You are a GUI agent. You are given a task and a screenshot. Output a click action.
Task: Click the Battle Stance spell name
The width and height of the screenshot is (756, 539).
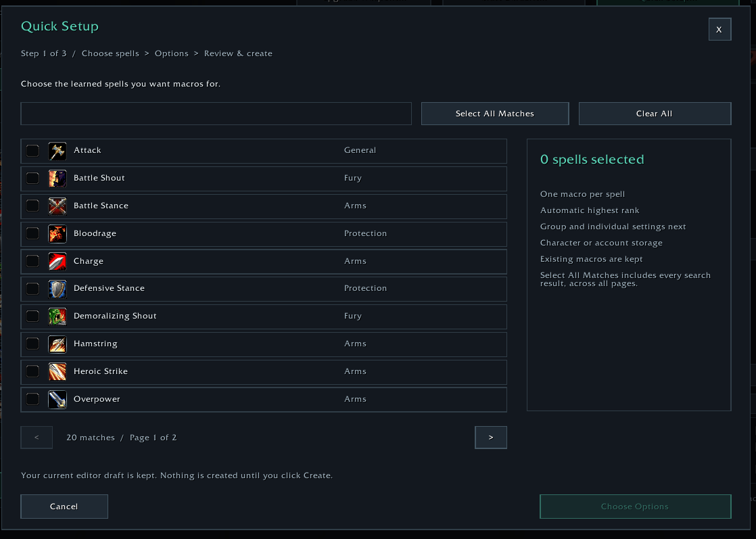point(101,206)
